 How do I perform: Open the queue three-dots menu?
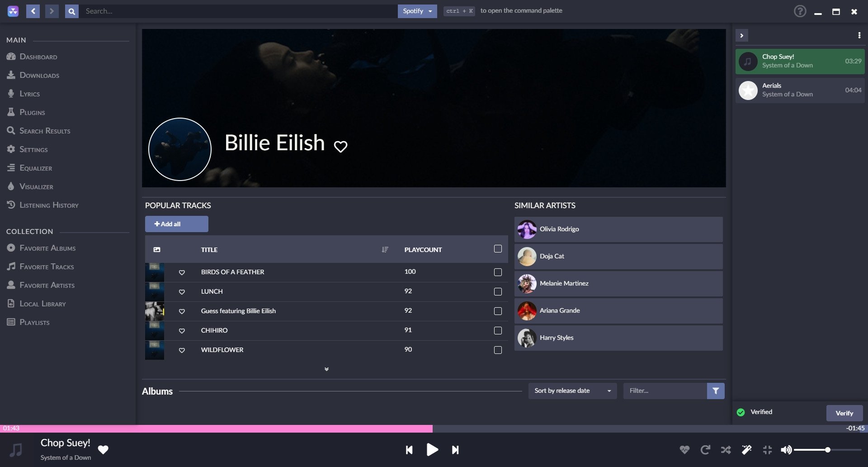859,35
